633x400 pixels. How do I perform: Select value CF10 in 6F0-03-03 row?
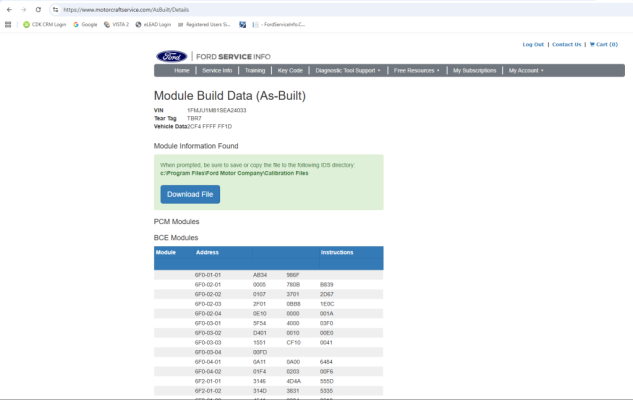point(293,343)
